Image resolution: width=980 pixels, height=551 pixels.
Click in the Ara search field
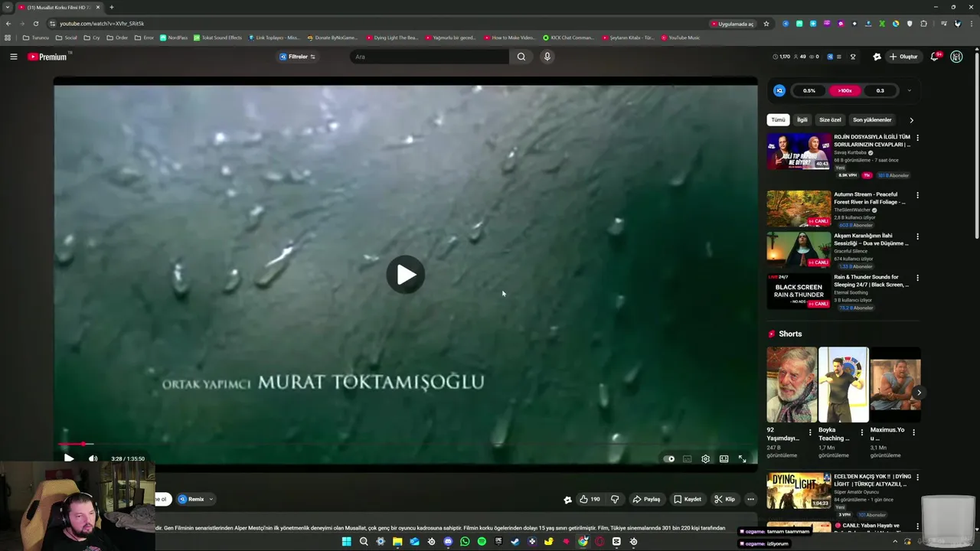(x=430, y=57)
